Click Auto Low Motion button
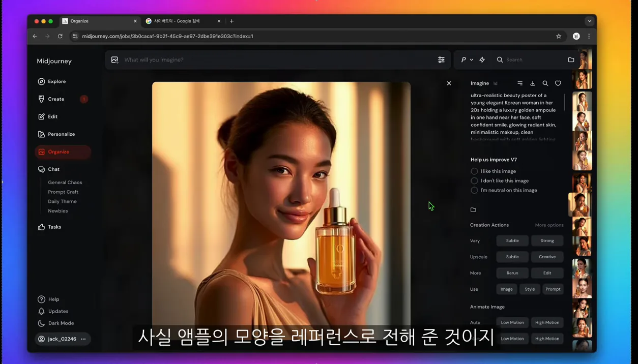The image size is (638, 364). (x=512, y=322)
